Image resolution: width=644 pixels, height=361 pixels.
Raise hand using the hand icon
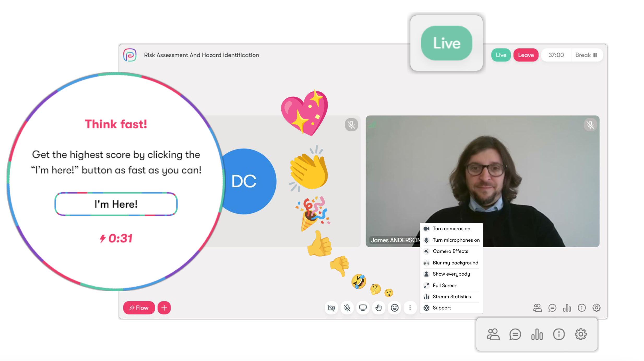point(379,308)
